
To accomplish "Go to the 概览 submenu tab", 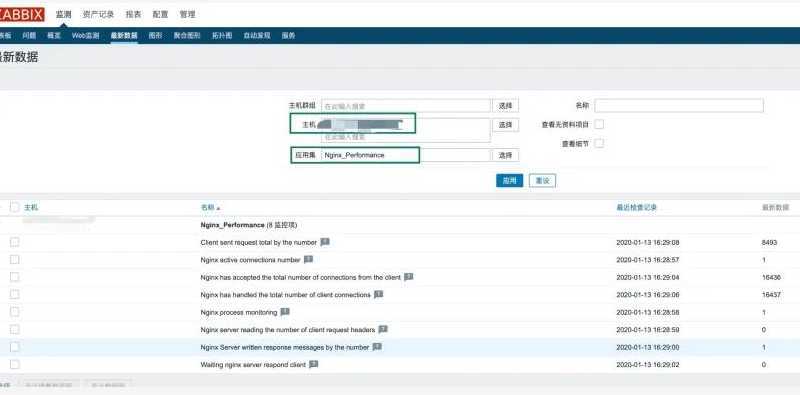I will (54, 36).
